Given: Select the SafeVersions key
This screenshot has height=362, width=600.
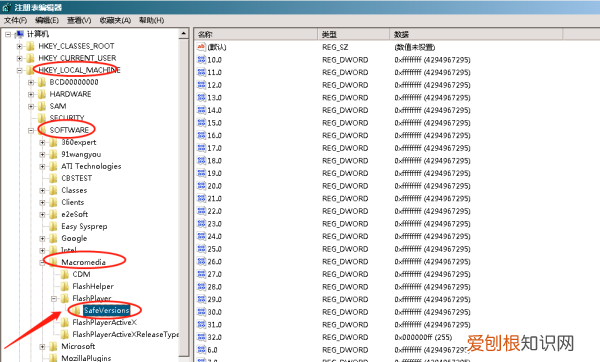Looking at the screenshot, I should pos(106,310).
